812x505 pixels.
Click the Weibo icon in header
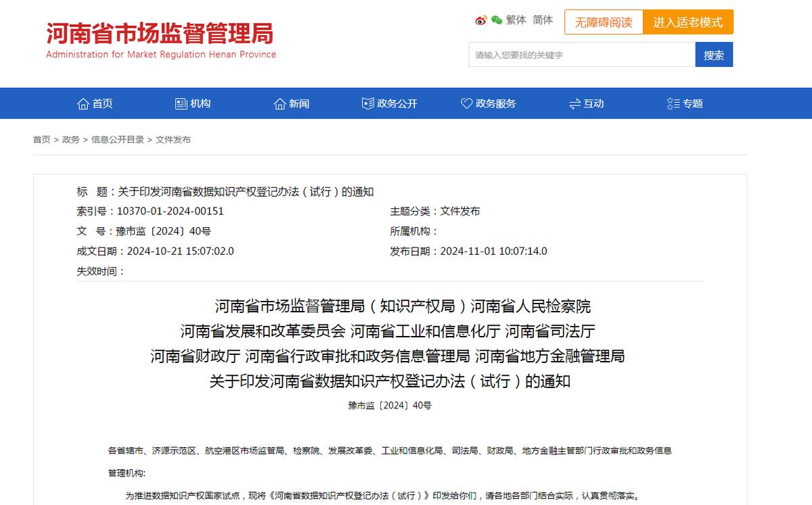click(x=481, y=20)
